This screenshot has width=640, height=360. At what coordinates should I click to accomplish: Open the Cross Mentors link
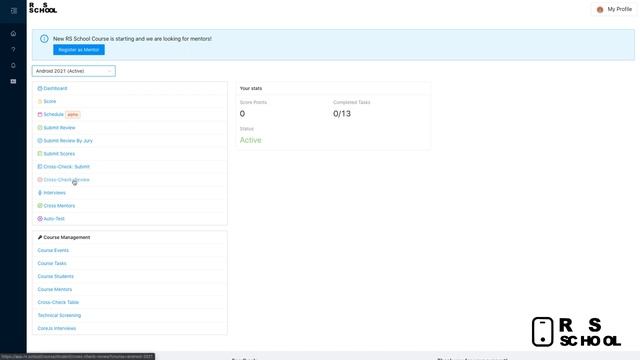click(59, 206)
